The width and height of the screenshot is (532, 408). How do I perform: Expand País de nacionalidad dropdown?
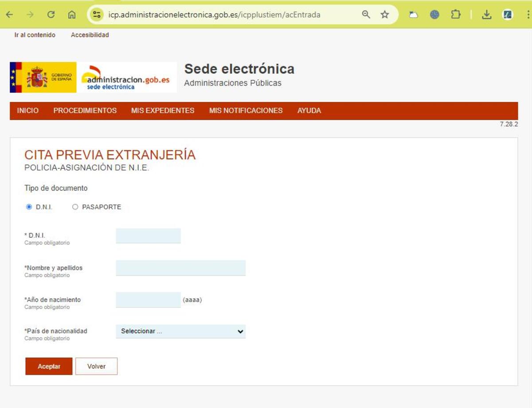[x=180, y=331]
